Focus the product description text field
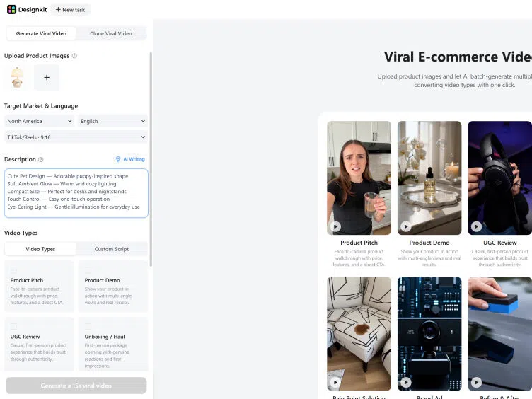Viewport: 532px width, 399px height. pos(76,192)
